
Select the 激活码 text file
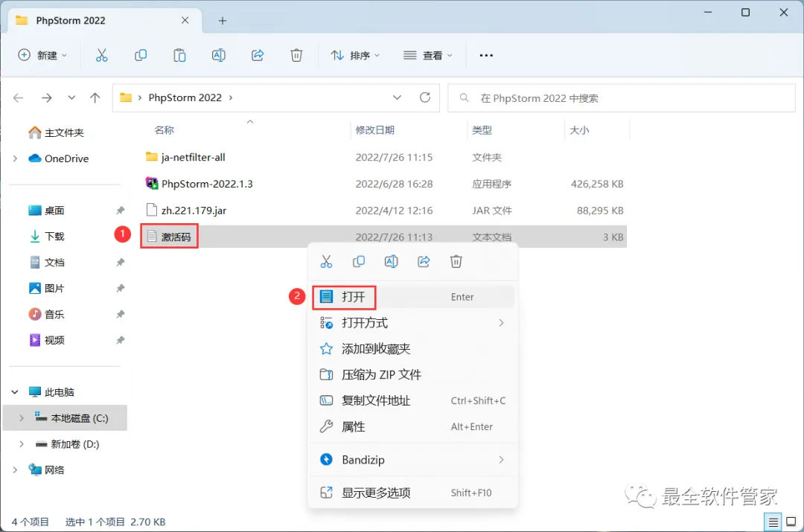(169, 237)
